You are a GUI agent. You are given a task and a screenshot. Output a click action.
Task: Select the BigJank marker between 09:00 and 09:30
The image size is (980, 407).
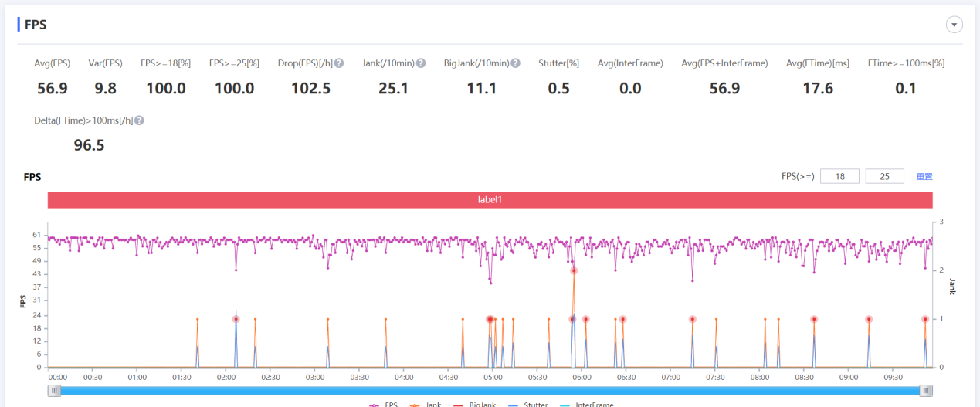point(869,319)
